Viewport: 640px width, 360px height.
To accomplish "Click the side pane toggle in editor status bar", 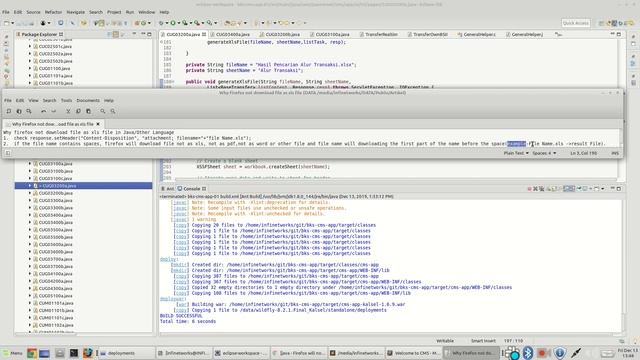I will click(8, 153).
